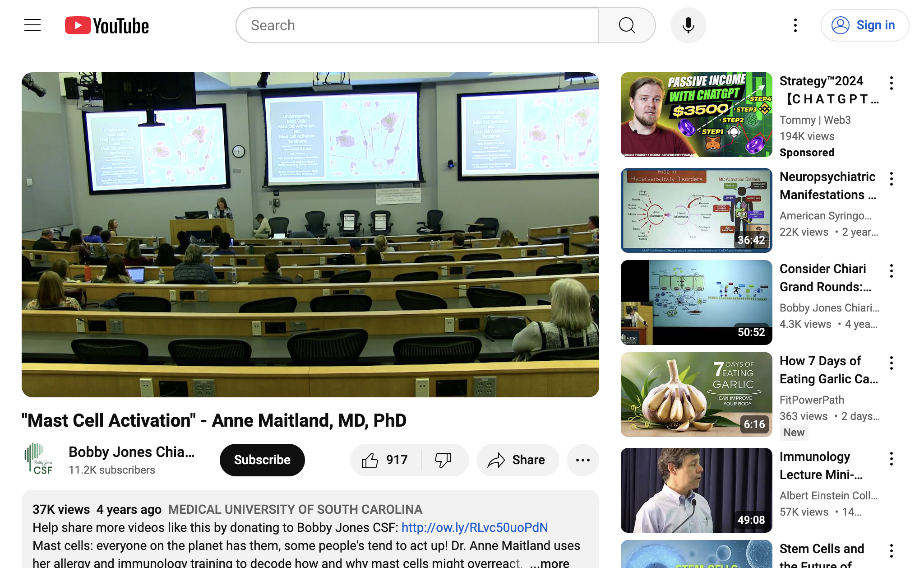Open Strategy 2024 sponsored video title
This screenshot has height=568, width=924.
[x=830, y=90]
